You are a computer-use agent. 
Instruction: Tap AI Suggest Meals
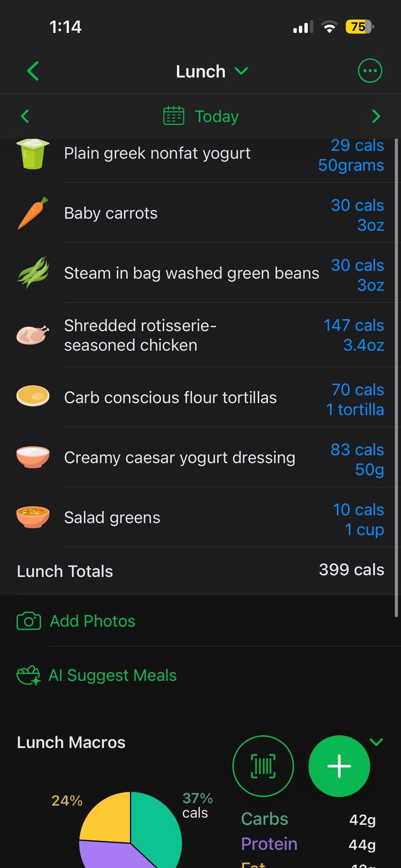(x=113, y=675)
